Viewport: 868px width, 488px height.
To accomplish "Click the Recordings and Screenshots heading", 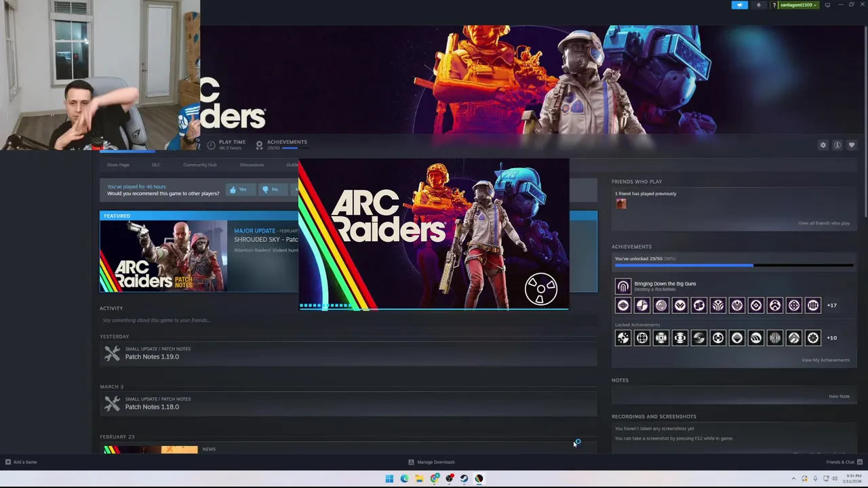I will coord(654,417).
